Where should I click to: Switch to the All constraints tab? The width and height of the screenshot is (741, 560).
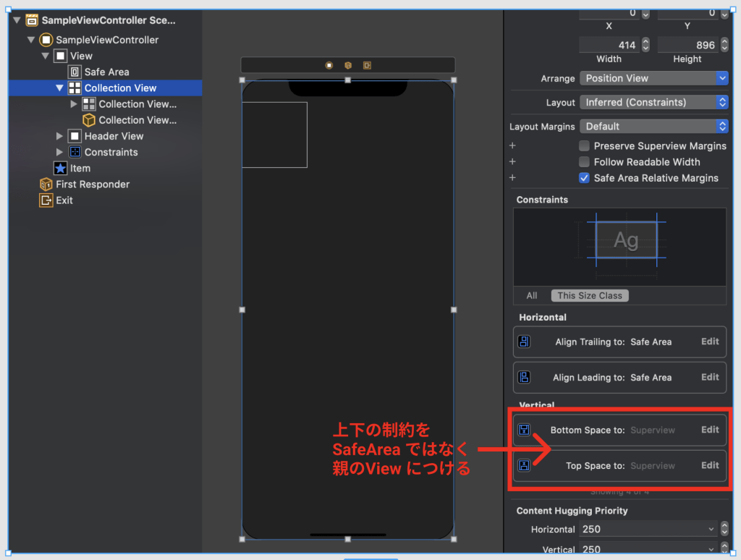(532, 295)
